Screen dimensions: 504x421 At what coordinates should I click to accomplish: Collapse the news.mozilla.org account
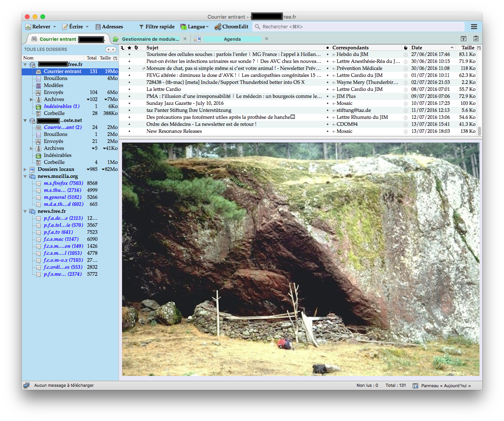(25, 176)
